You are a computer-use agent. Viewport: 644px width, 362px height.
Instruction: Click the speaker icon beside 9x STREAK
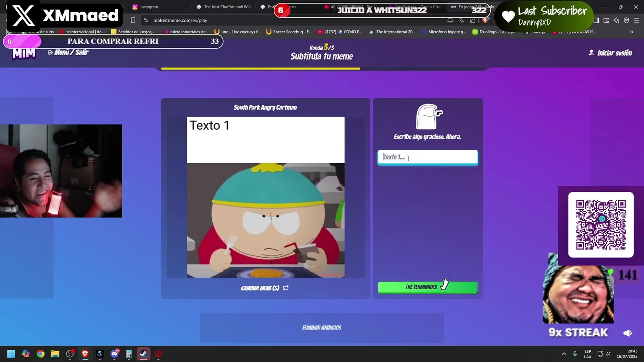click(628, 333)
